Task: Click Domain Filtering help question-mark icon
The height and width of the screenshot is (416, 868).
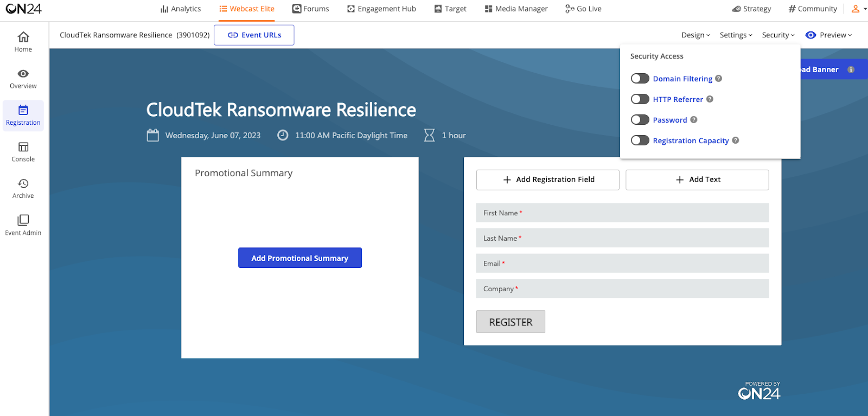Action: (x=718, y=79)
